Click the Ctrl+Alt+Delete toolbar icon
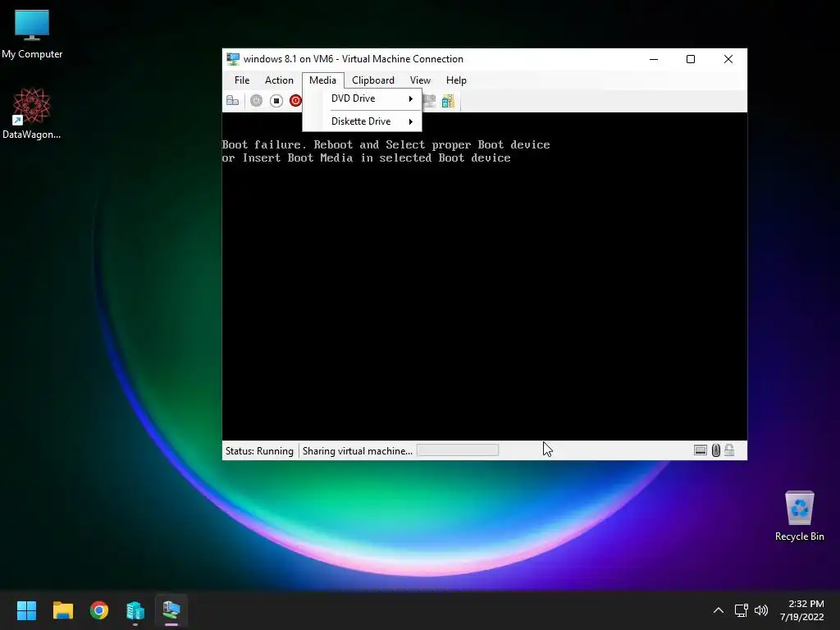 (232, 101)
